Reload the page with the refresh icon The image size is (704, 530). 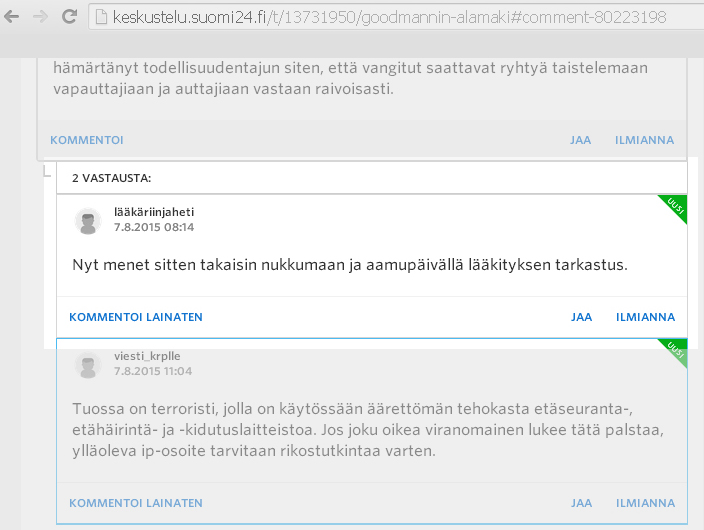point(70,17)
